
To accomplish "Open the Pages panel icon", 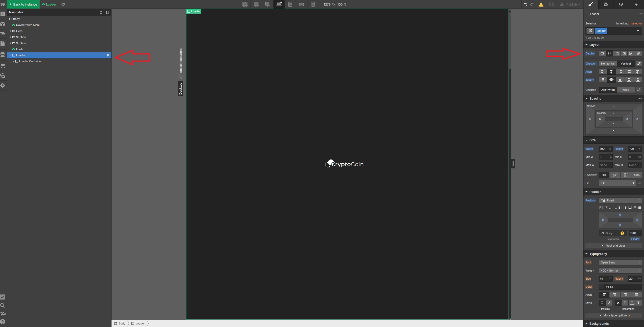I will (3, 44).
